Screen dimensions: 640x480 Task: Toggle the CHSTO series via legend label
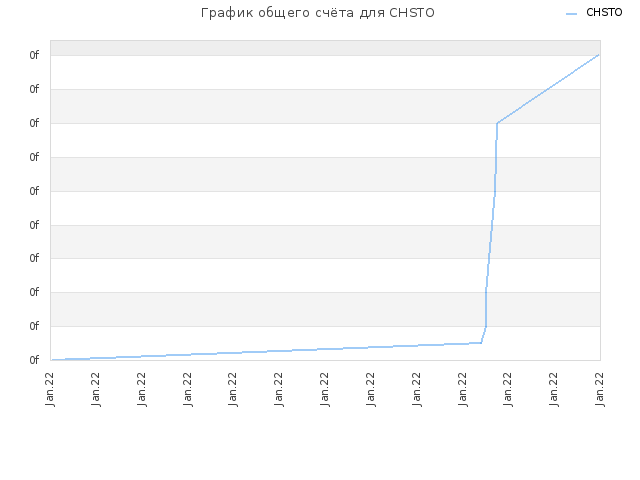604,13
